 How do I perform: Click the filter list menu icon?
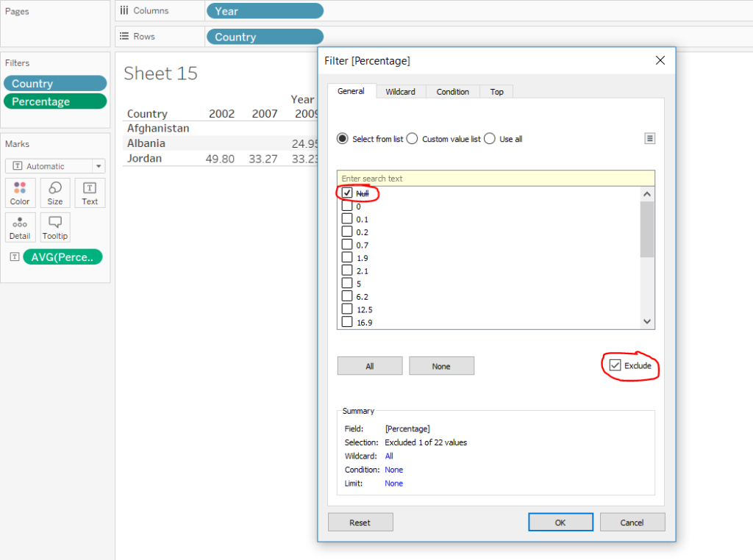point(649,138)
